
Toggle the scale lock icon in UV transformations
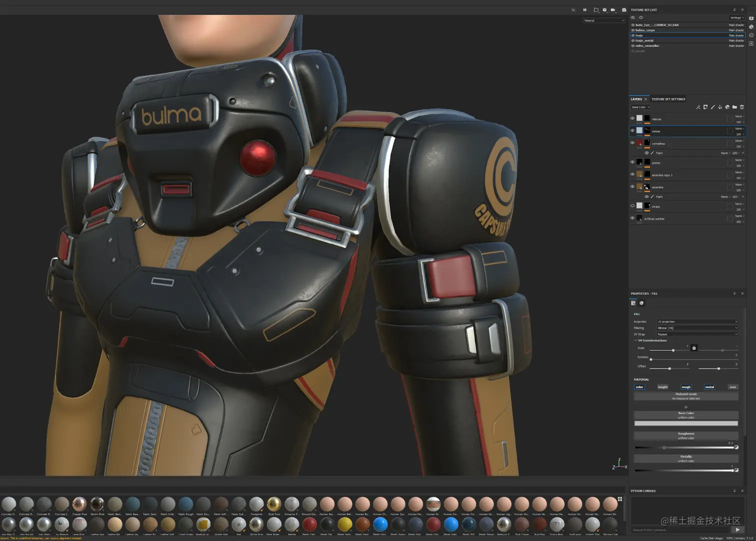point(694,348)
